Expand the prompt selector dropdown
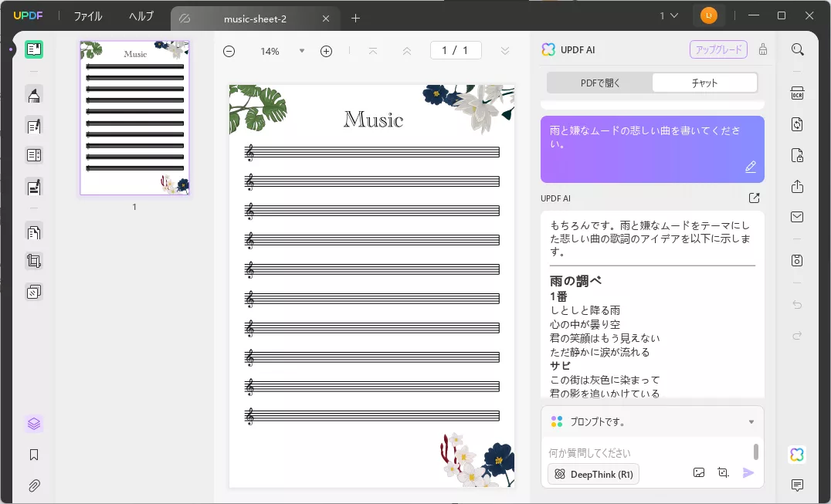831x504 pixels. [x=751, y=422]
